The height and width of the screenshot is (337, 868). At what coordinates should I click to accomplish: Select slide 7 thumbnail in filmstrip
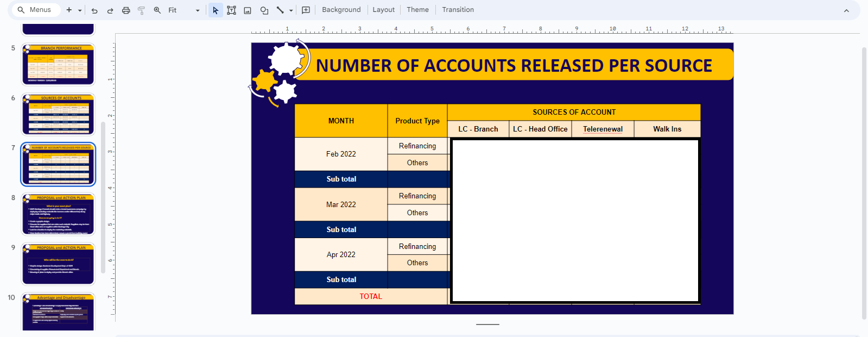pyautogui.click(x=58, y=164)
